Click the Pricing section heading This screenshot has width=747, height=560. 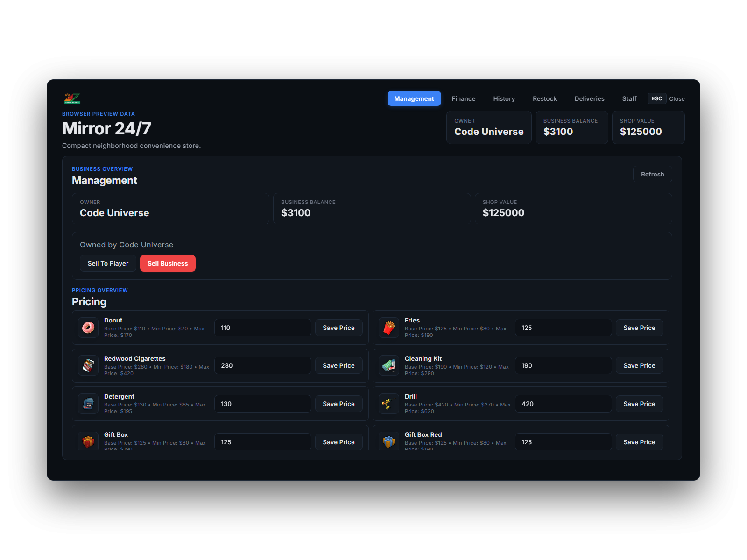(x=89, y=301)
